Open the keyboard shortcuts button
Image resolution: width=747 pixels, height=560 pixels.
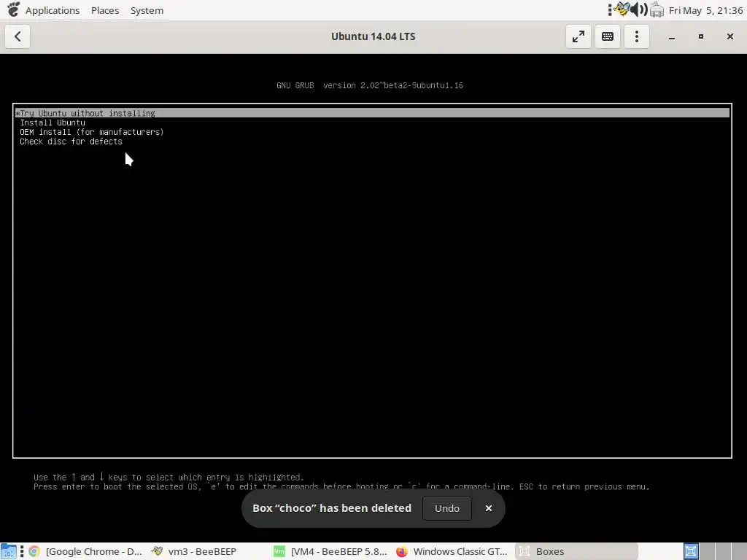tap(608, 36)
